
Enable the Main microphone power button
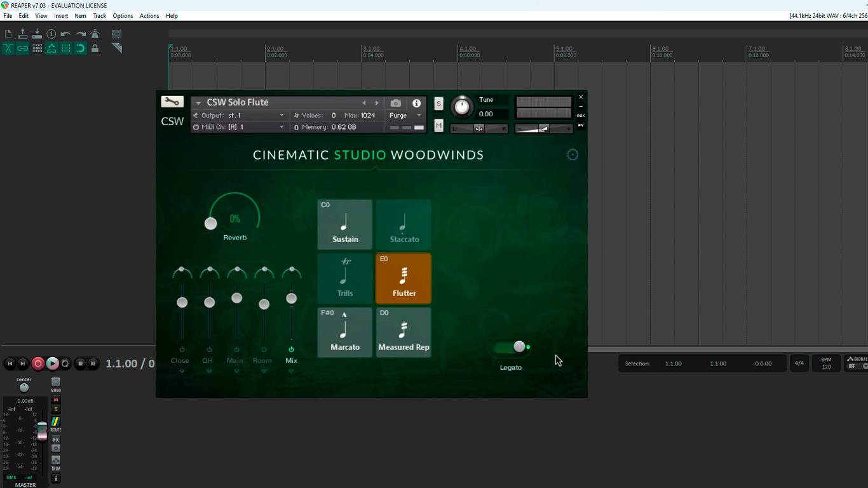tap(236, 349)
